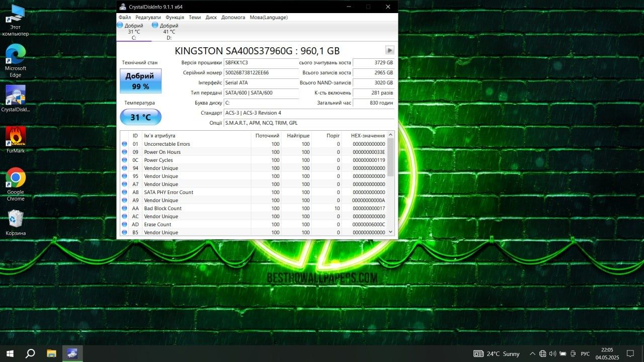Click status icon of Power Cycles row

click(124, 160)
